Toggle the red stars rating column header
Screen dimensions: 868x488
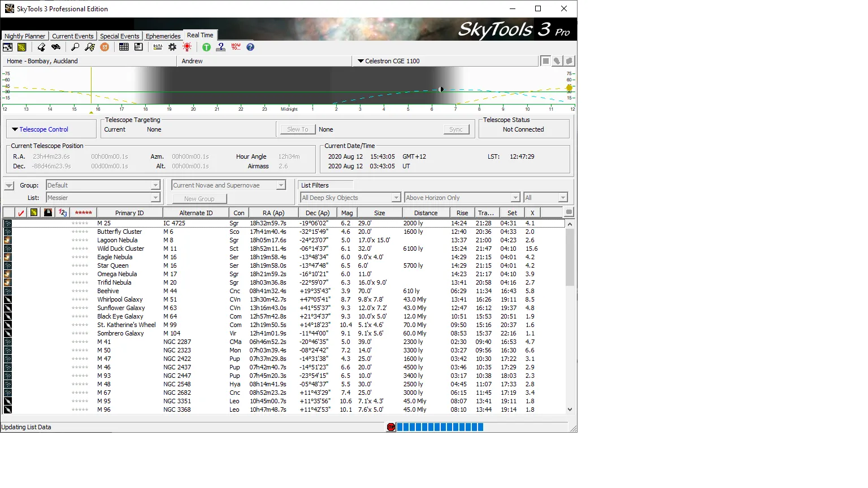(x=83, y=213)
